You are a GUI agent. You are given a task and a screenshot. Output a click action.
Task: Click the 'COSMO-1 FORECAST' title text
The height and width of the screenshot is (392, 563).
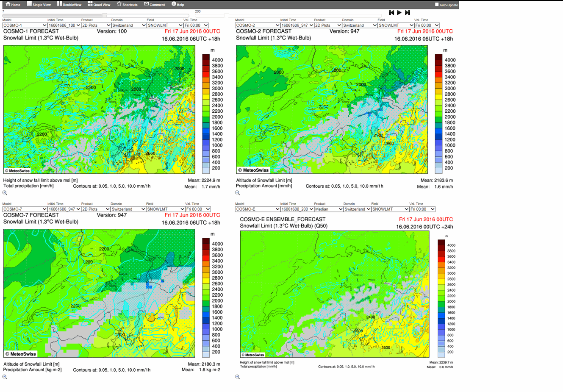pyautogui.click(x=31, y=31)
